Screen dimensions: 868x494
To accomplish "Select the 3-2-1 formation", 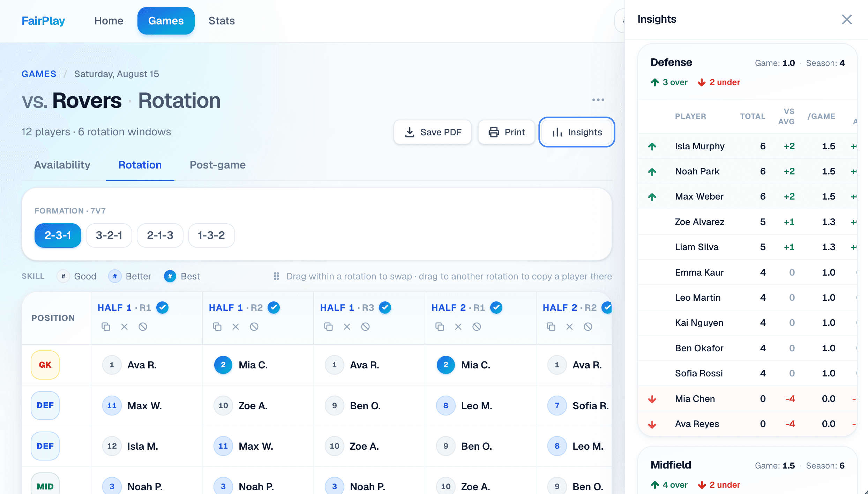I will click(x=109, y=235).
